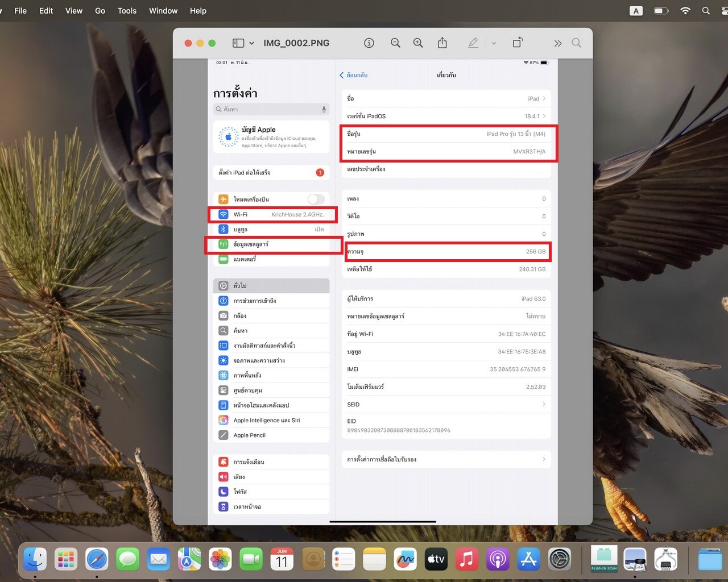The image size is (728, 582).
Task: Open the Help menu
Action: pos(198,11)
